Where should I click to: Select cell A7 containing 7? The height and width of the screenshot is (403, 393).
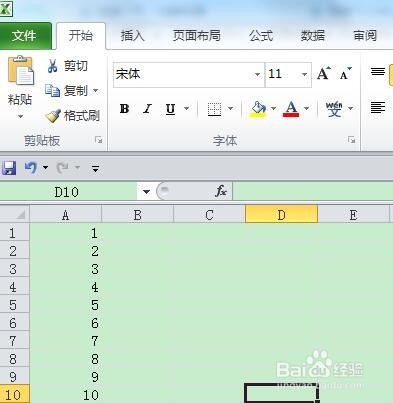[66, 341]
